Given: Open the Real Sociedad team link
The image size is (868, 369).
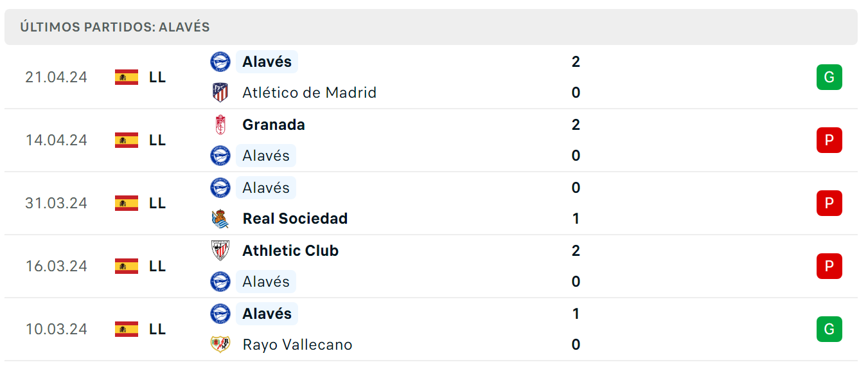Looking at the screenshot, I should [295, 219].
